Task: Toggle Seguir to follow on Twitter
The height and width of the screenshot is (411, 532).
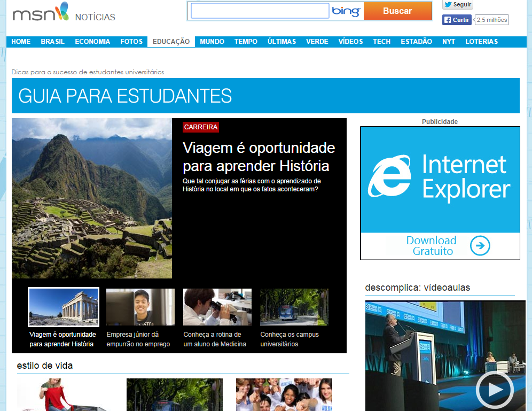Action: (458, 5)
